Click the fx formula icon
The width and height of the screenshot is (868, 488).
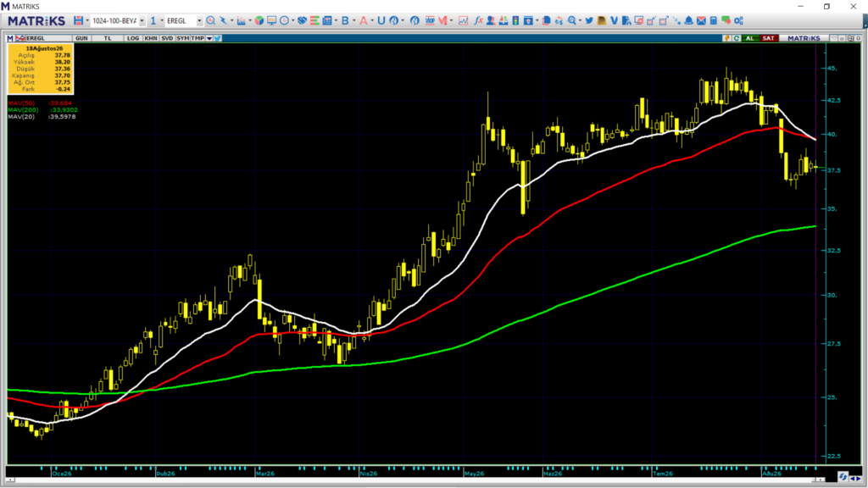[x=478, y=20]
